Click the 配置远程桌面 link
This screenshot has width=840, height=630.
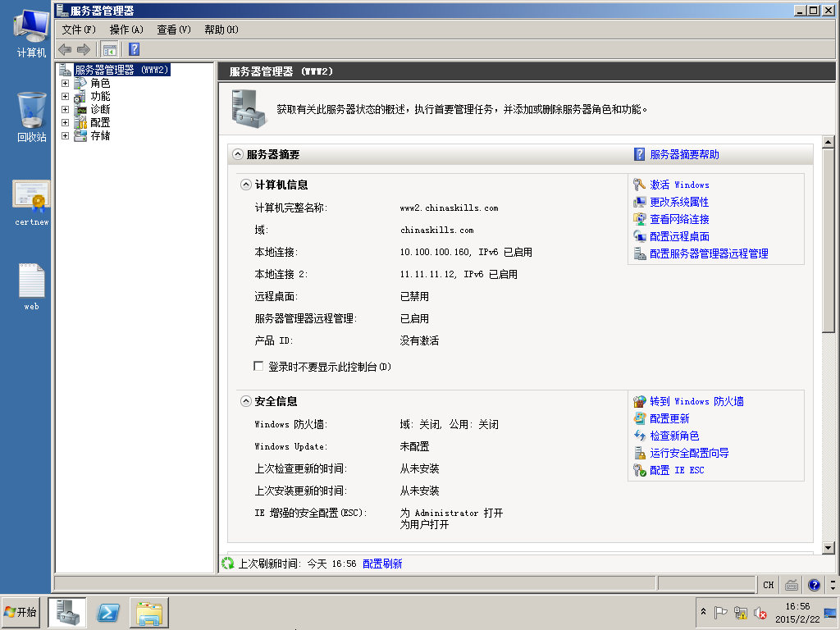[x=679, y=236]
